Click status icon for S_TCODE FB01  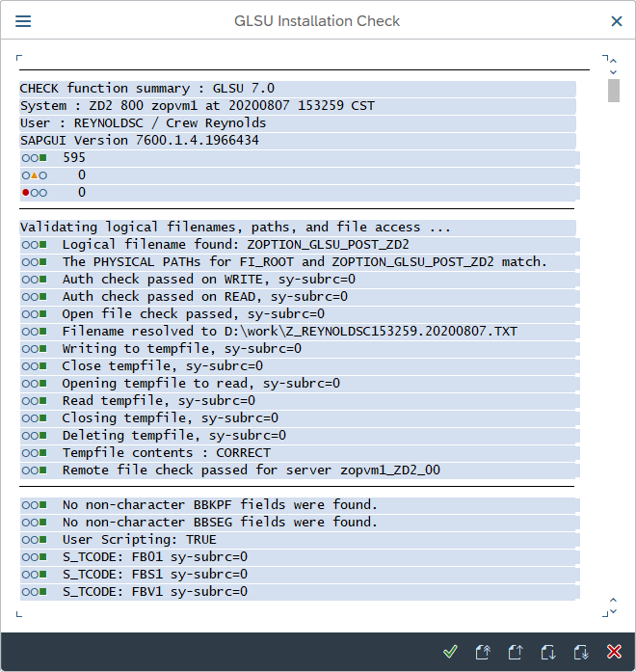(35, 557)
